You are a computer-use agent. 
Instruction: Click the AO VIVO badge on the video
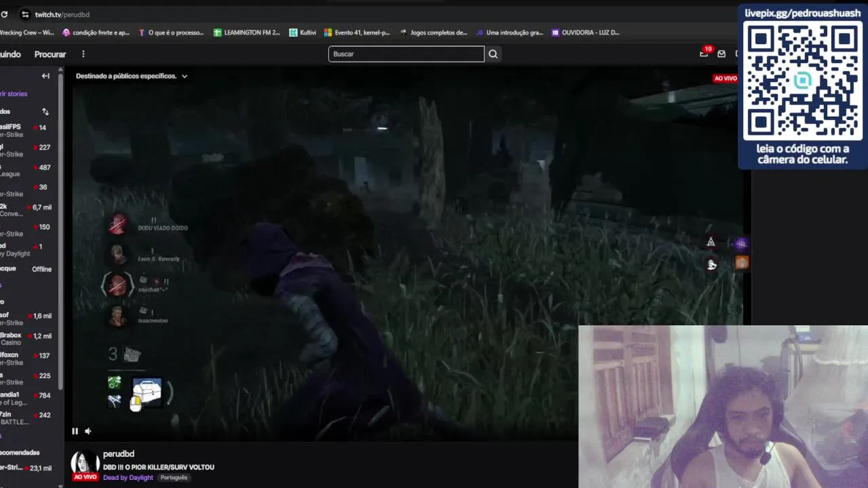[726, 79]
